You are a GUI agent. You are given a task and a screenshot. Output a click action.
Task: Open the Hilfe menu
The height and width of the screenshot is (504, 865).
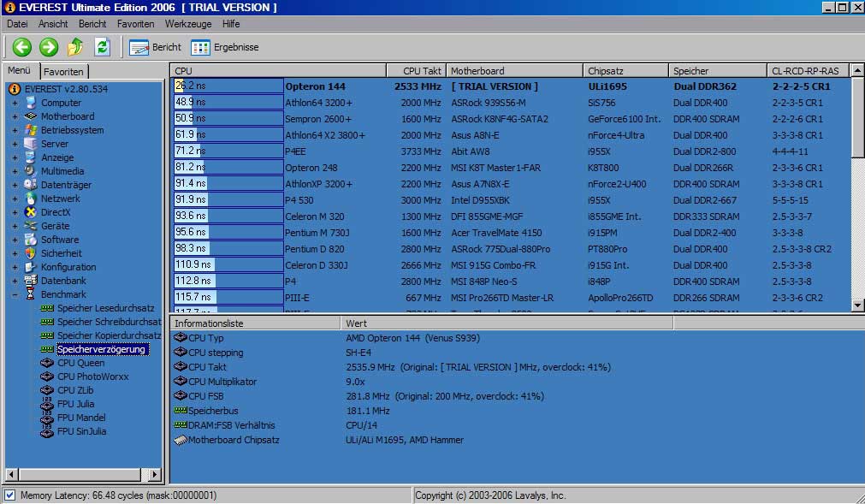(231, 24)
